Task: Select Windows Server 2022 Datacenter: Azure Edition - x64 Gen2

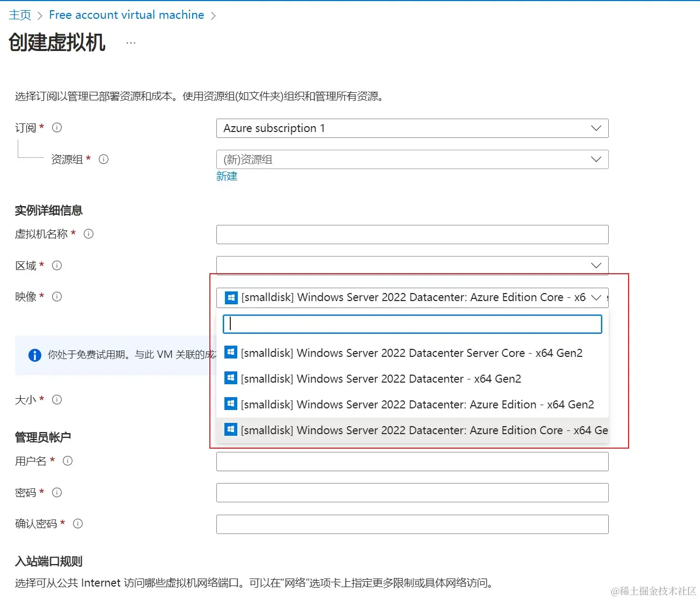Action: [x=412, y=404]
